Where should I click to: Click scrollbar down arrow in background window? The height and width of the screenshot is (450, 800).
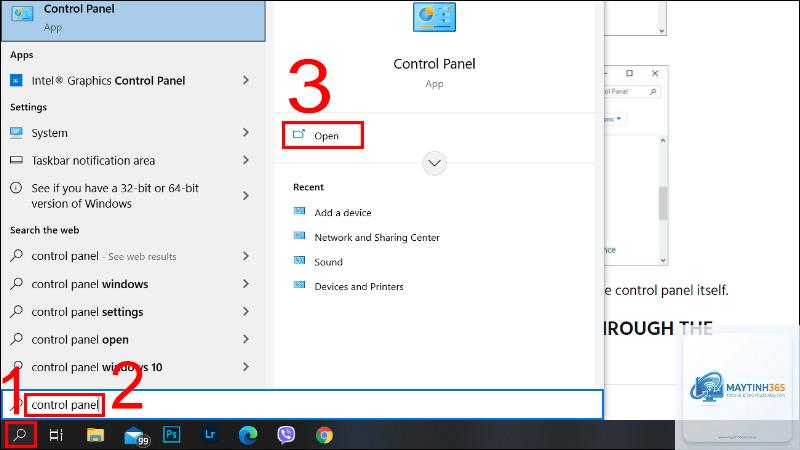(663, 260)
